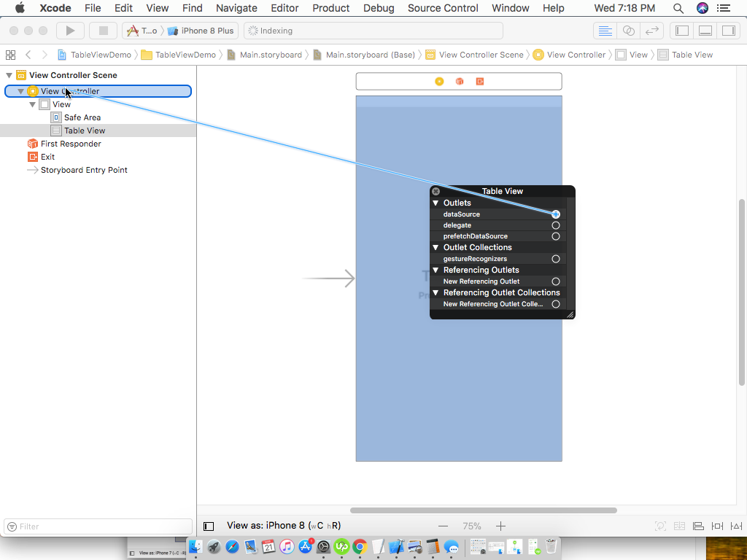Click View Controller Scene breadcrumb
This screenshot has width=747, height=560.
coord(474,55)
